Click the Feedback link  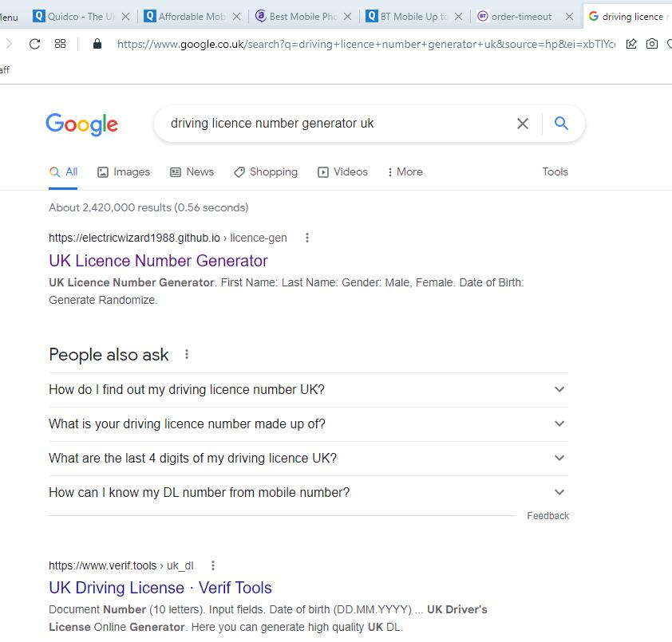click(x=547, y=516)
